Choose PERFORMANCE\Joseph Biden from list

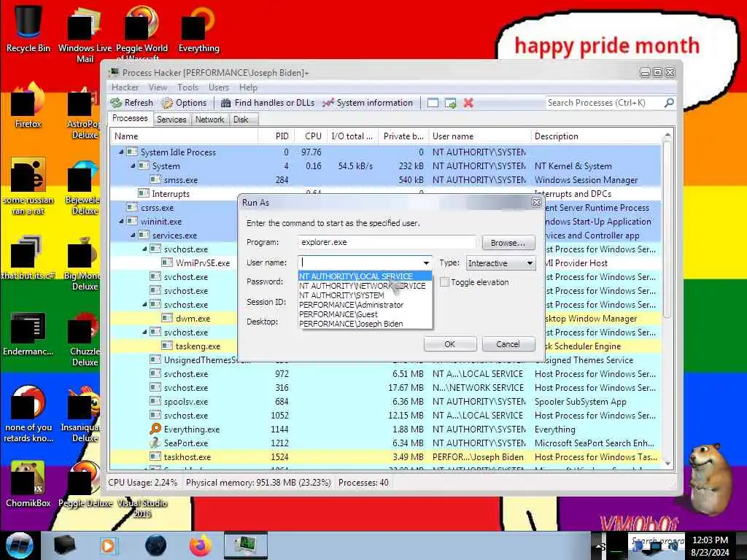(365, 324)
